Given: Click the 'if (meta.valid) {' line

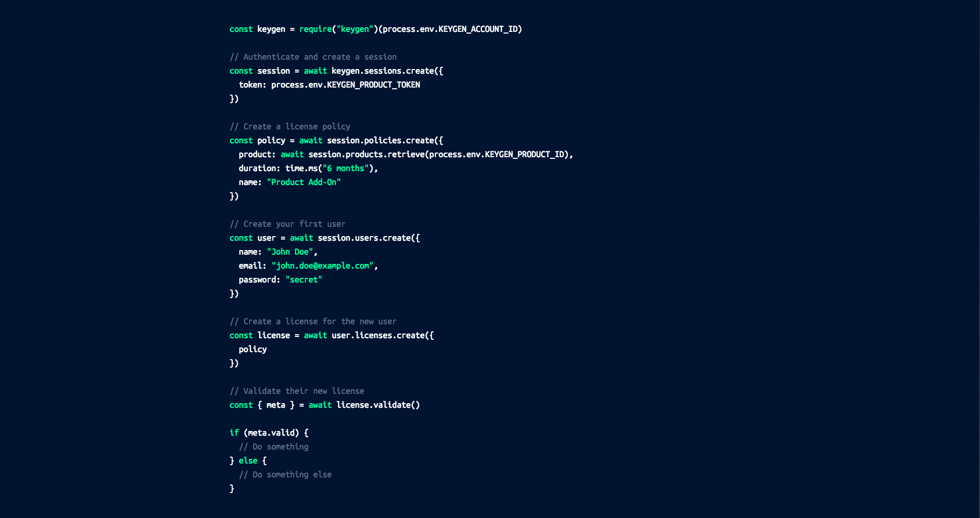Looking at the screenshot, I should pyautogui.click(x=269, y=433).
